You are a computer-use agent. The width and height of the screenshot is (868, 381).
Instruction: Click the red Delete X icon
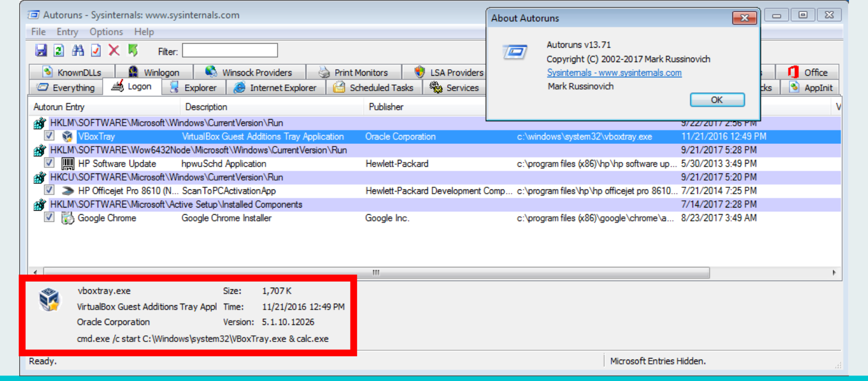(x=114, y=51)
